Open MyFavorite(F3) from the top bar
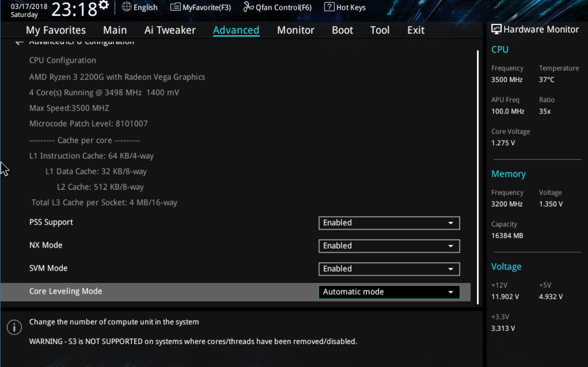Screen dimensions: 588x367 [201, 7]
